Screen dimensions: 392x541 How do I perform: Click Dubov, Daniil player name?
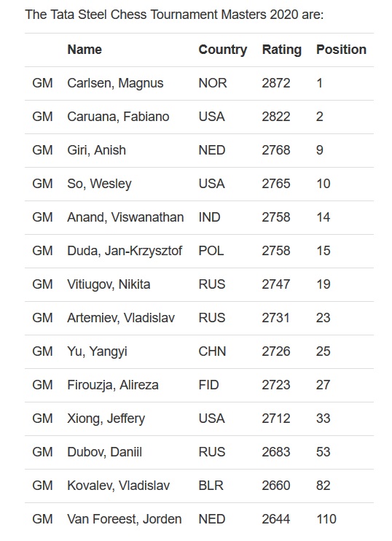click(104, 452)
